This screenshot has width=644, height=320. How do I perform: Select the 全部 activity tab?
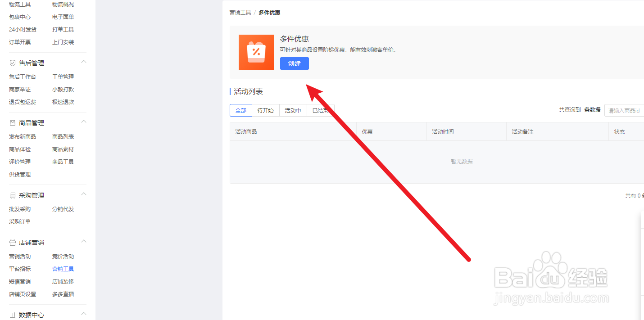[240, 110]
